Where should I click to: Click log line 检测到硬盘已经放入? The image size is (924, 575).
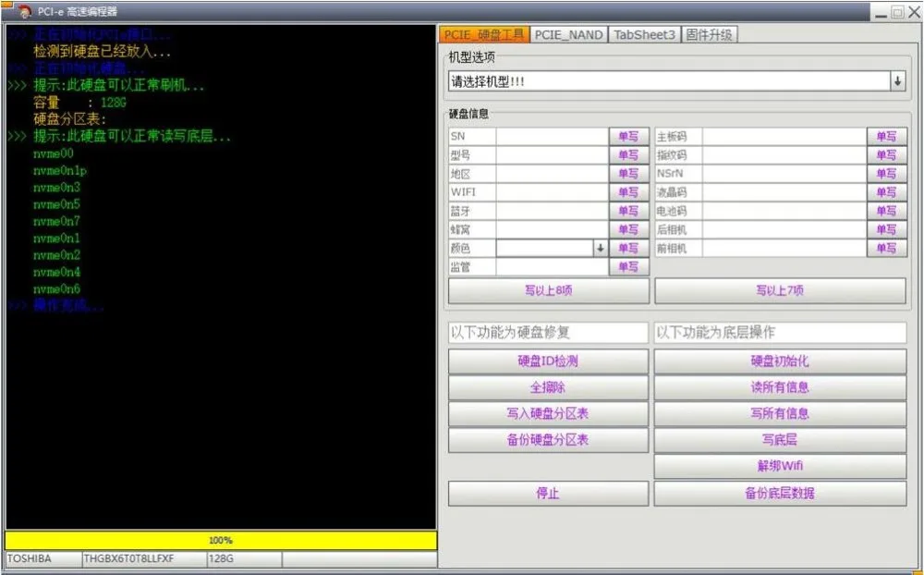click(102, 52)
